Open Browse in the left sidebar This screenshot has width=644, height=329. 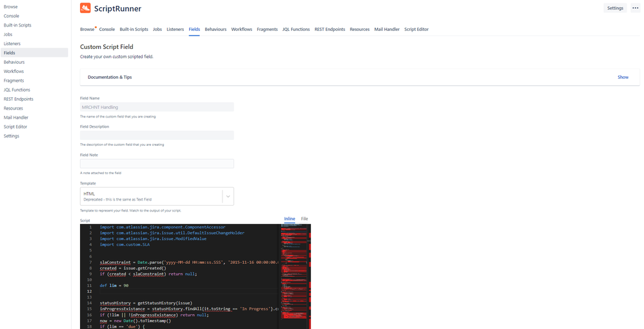click(x=11, y=6)
